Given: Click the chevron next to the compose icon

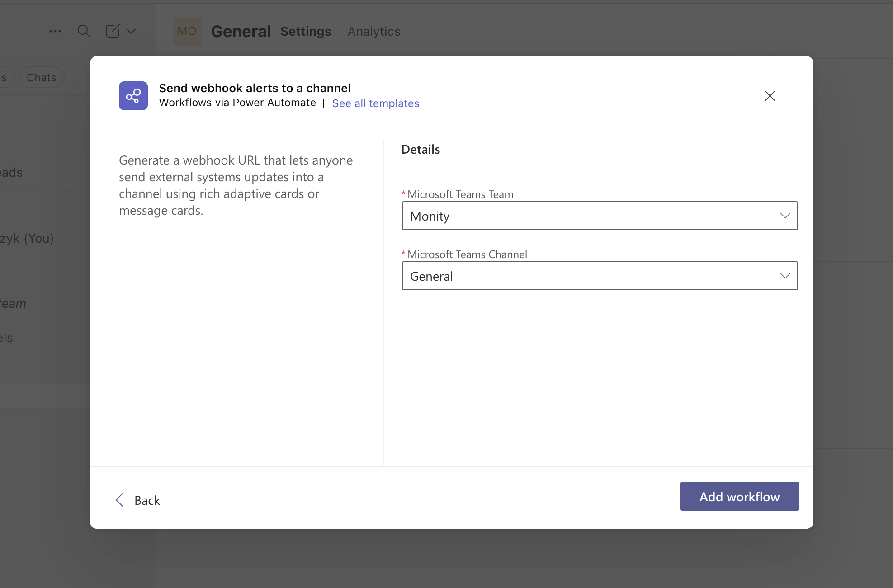Looking at the screenshot, I should (131, 32).
